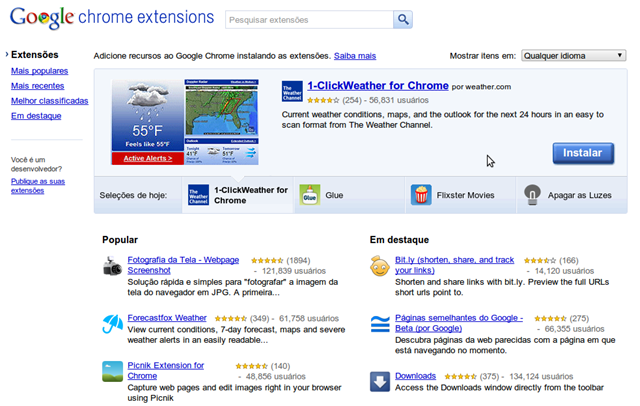The image size is (640, 406).
Task: Open the Em destaque sidebar link
Action: coord(36,116)
